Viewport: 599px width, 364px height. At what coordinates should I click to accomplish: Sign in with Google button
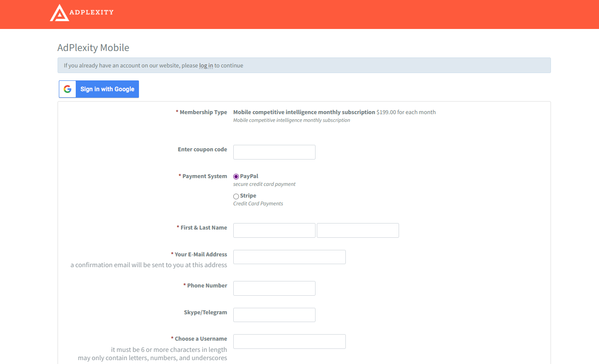[x=99, y=89]
